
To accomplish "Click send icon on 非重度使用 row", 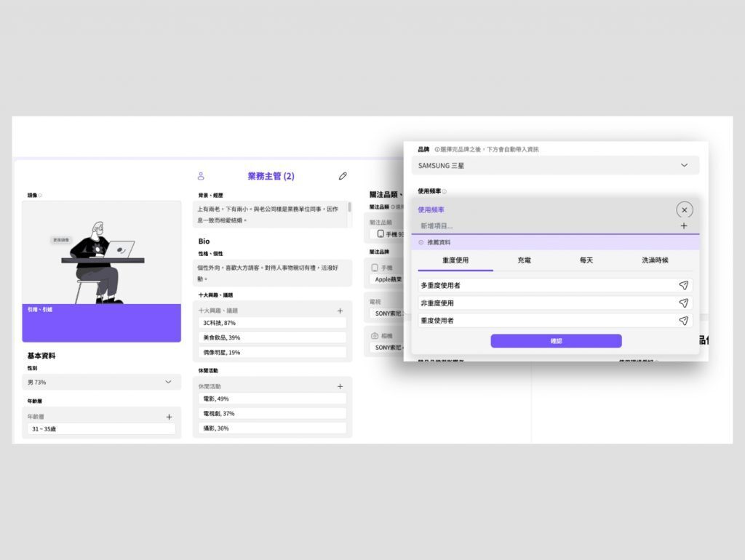I will 683,303.
